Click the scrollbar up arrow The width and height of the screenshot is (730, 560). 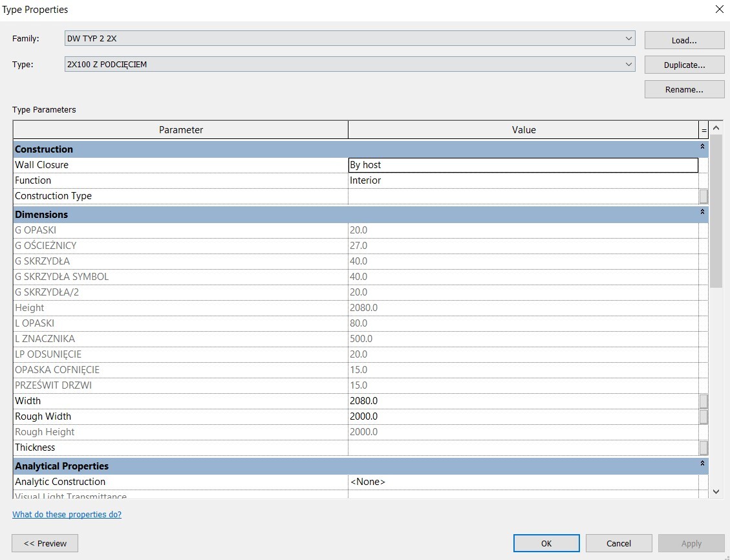click(716, 129)
